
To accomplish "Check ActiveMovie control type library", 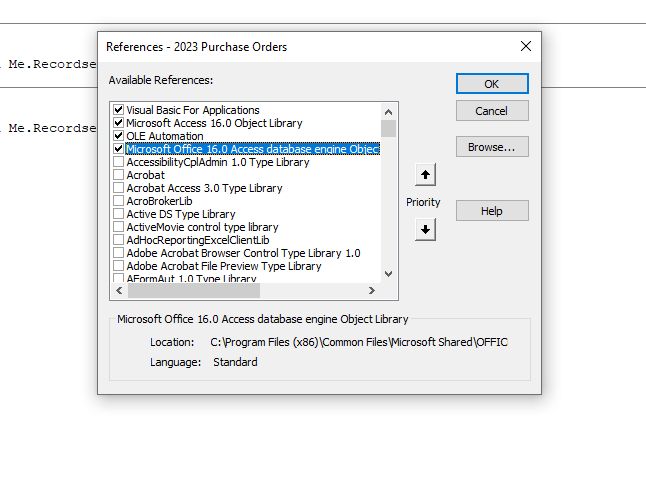I will [119, 227].
